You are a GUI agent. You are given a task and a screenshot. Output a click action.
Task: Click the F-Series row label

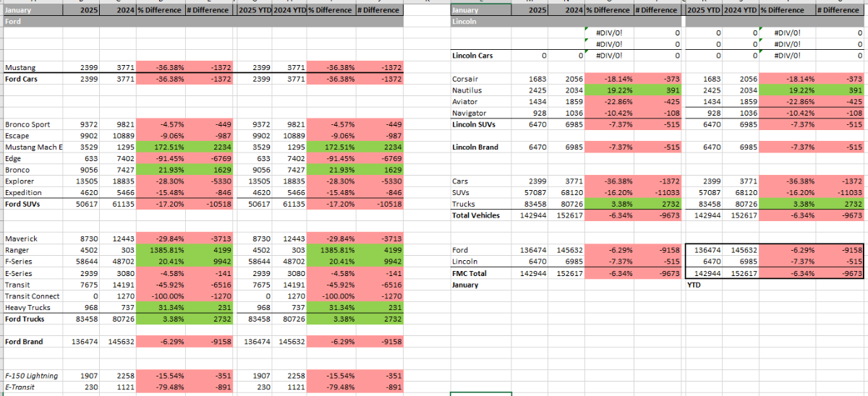19,262
